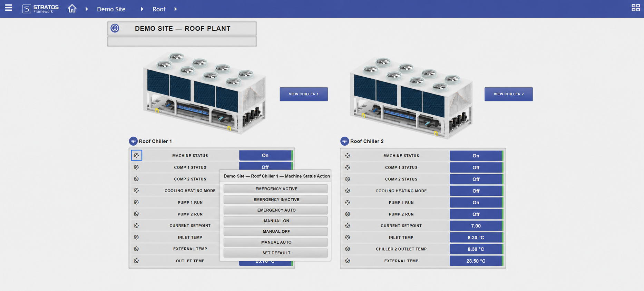The height and width of the screenshot is (291, 644).
Task: Choose Manual On action
Action: (x=275, y=221)
